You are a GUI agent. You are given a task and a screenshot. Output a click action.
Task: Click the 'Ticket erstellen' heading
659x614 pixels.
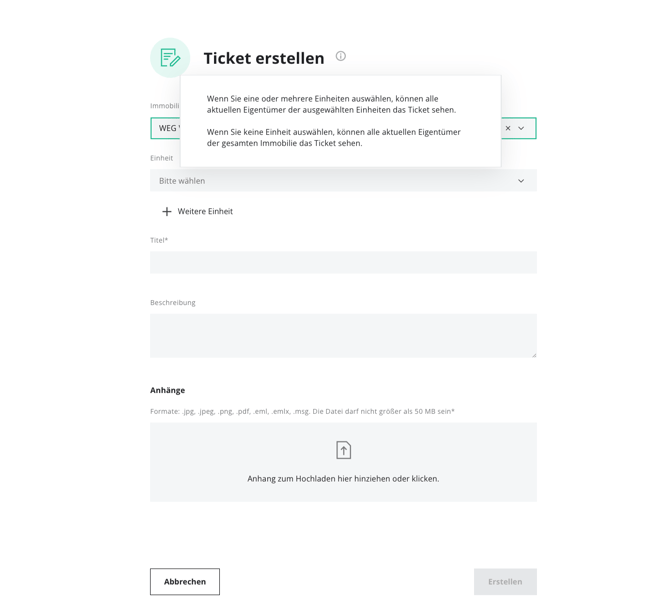point(264,58)
